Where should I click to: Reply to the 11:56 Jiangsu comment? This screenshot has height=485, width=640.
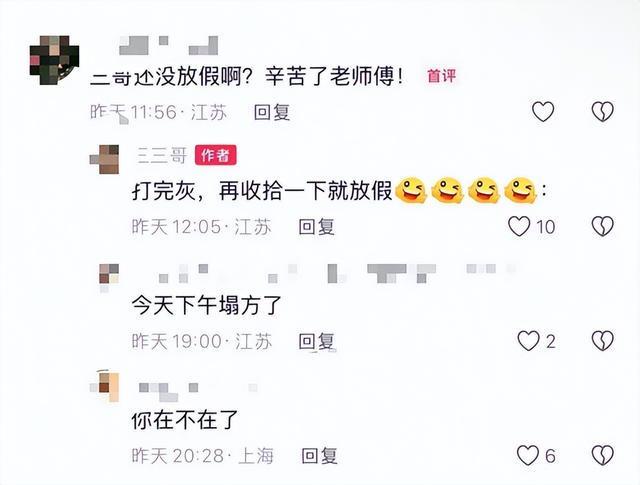272,112
